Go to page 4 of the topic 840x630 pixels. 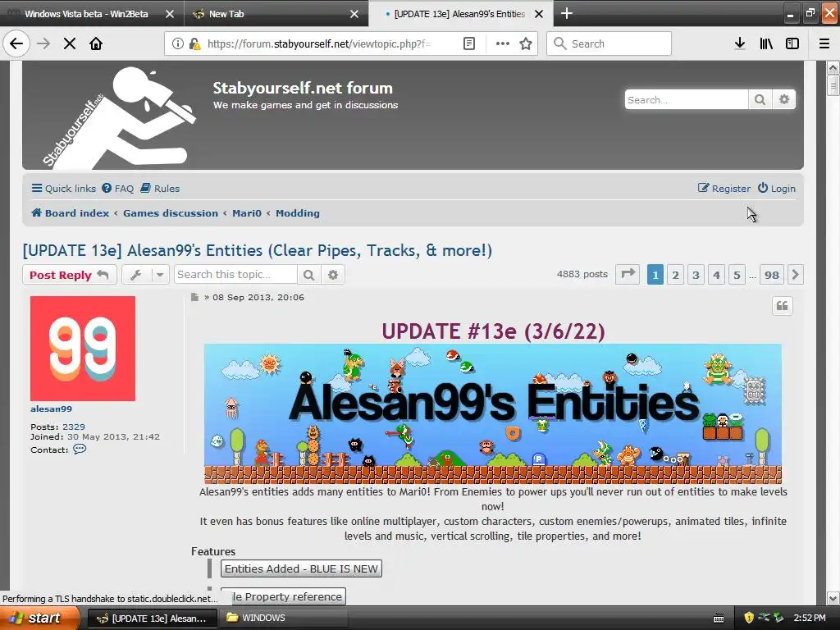[x=716, y=275]
